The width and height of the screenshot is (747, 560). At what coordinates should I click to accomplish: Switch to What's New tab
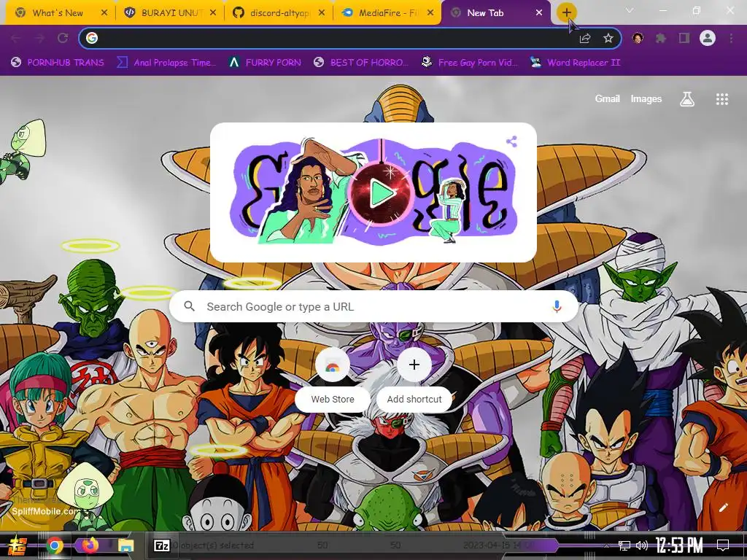(x=58, y=13)
